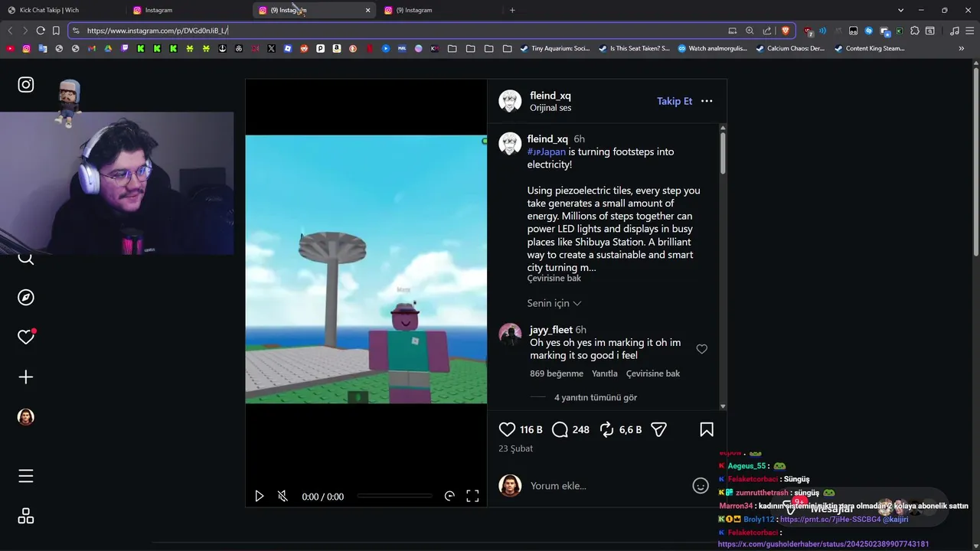
Task: Open a new browser tab
Action: tap(512, 10)
